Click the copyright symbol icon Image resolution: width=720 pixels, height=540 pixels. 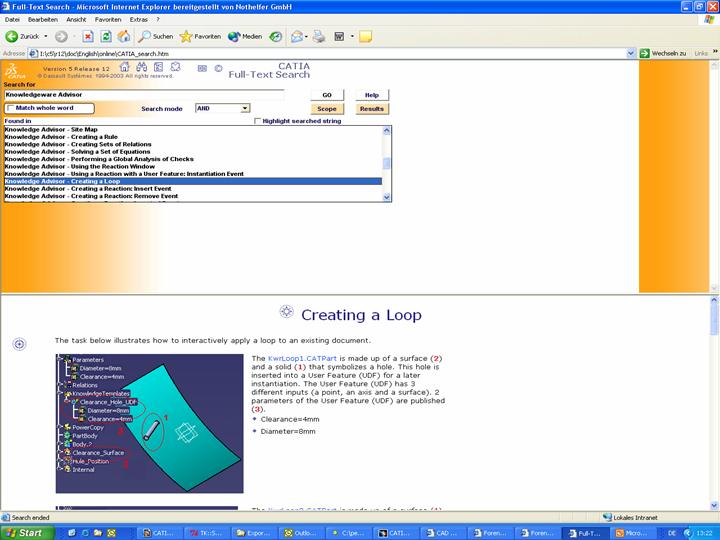(219, 68)
